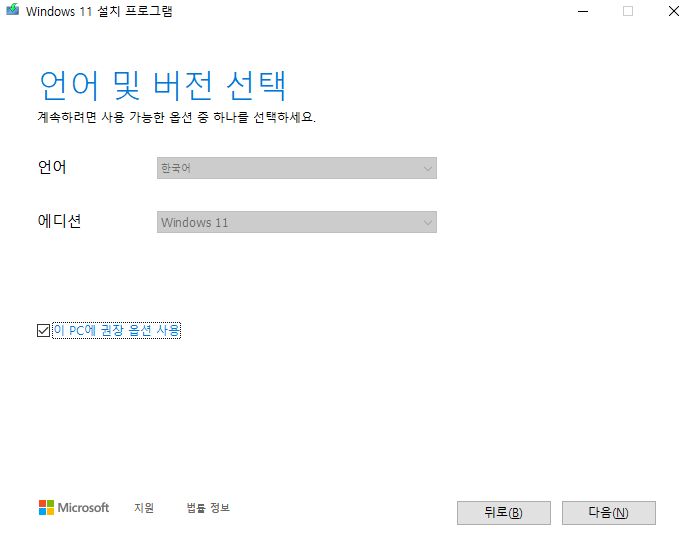
Task: Open the 에디션 dropdown showing Windows 11
Action: tap(297, 222)
